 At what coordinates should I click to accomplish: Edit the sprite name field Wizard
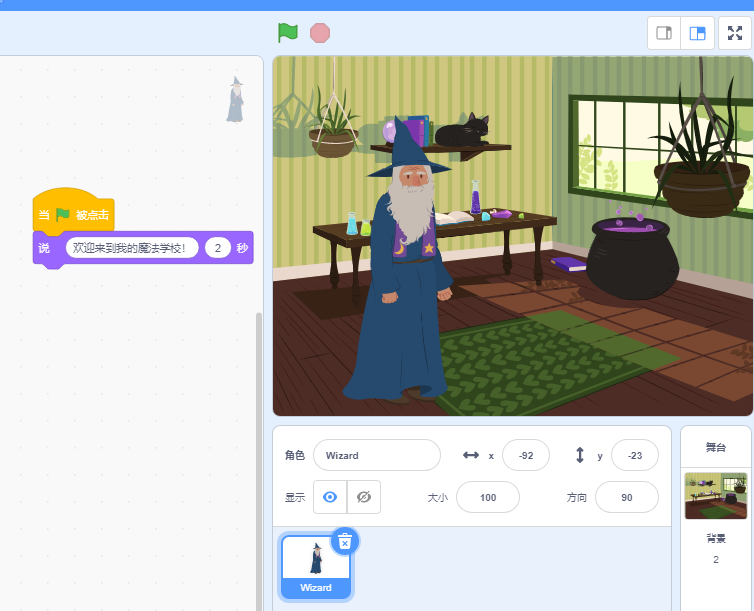376,455
